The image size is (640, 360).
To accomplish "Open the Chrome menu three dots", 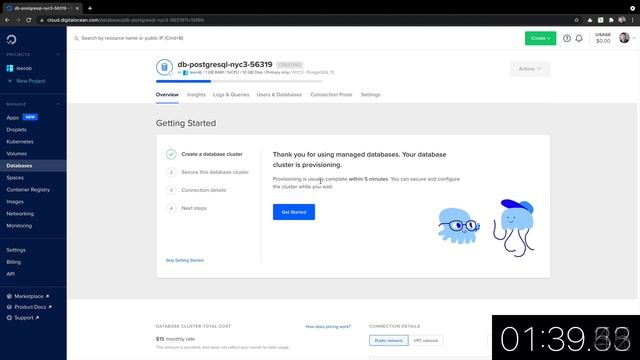I will (633, 20).
